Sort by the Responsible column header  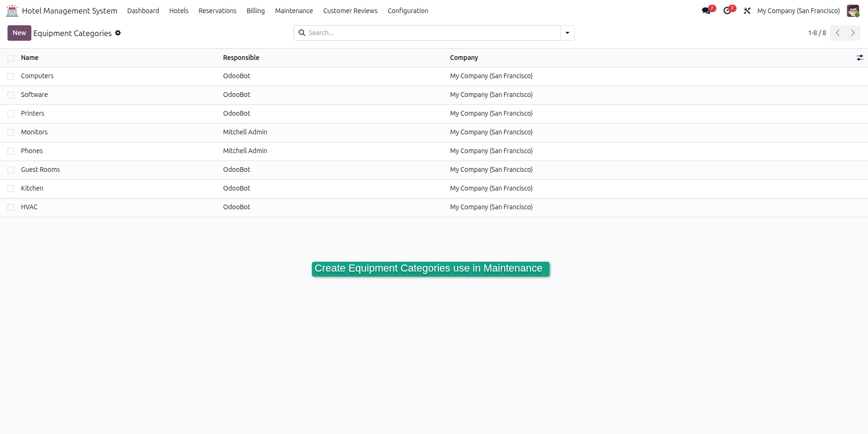[x=241, y=58]
